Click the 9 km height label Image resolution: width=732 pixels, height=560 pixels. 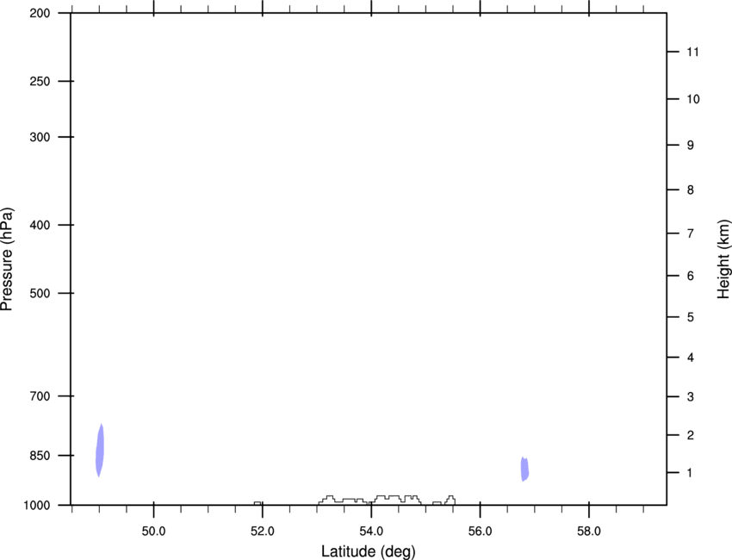click(691, 146)
